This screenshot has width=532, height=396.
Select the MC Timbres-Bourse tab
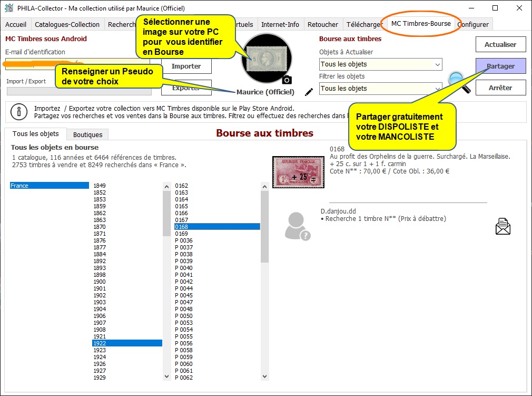coord(421,23)
